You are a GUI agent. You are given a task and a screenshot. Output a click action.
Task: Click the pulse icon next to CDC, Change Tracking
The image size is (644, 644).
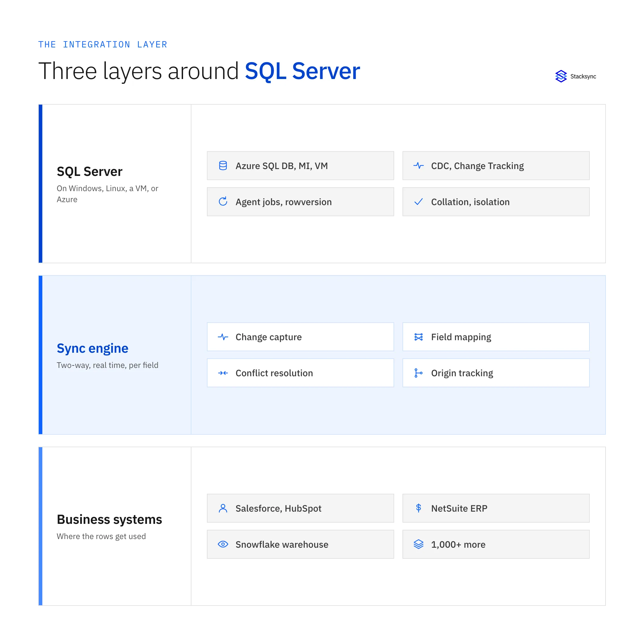418,166
